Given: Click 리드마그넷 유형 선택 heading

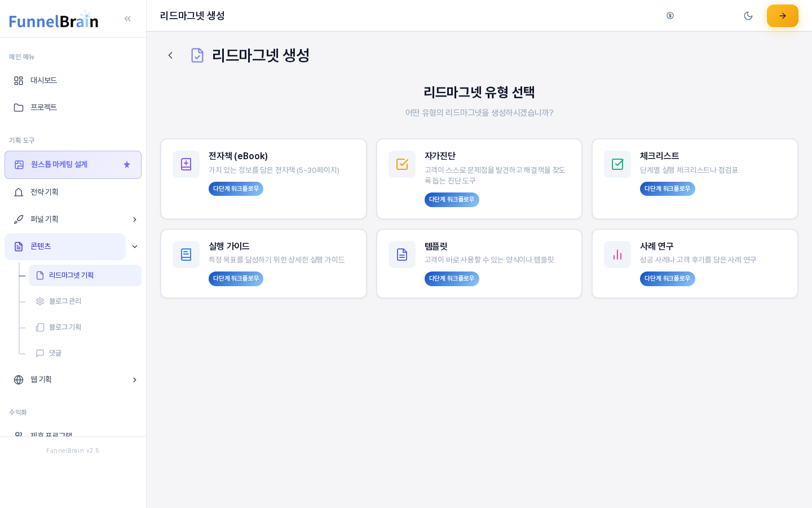Looking at the screenshot, I should coord(479,93).
